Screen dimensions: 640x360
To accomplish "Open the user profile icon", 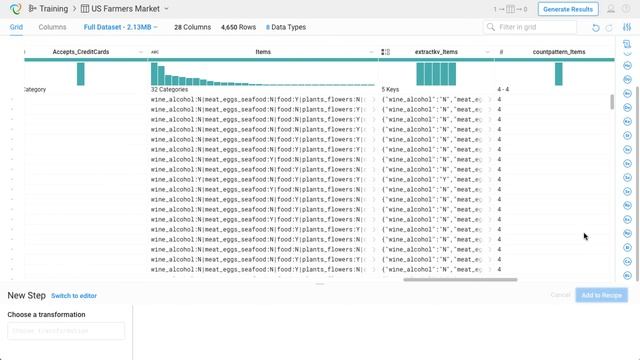I will click(611, 9).
